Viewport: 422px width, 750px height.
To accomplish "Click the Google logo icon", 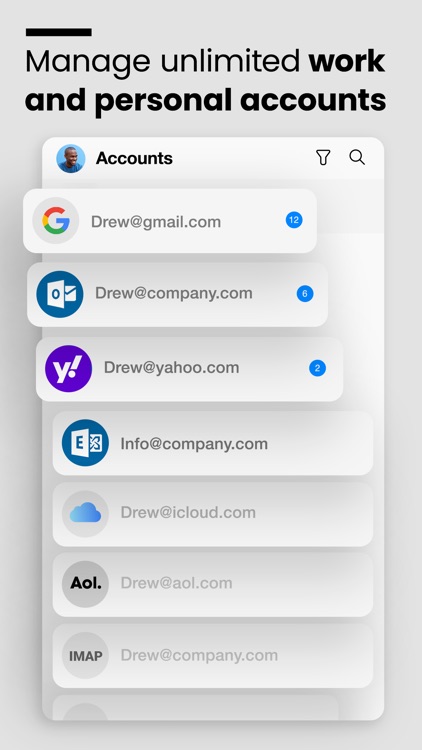I will click(56, 221).
